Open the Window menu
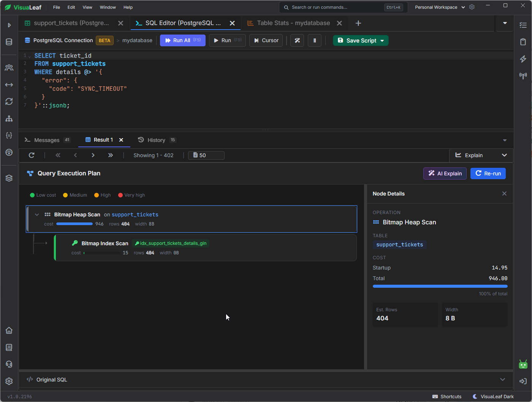This screenshot has width=532, height=402. point(108,7)
